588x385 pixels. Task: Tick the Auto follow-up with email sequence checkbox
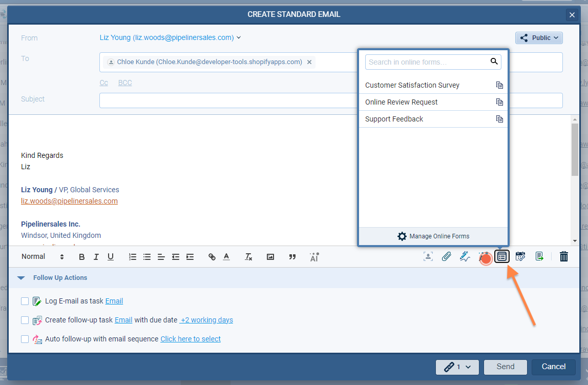click(25, 339)
